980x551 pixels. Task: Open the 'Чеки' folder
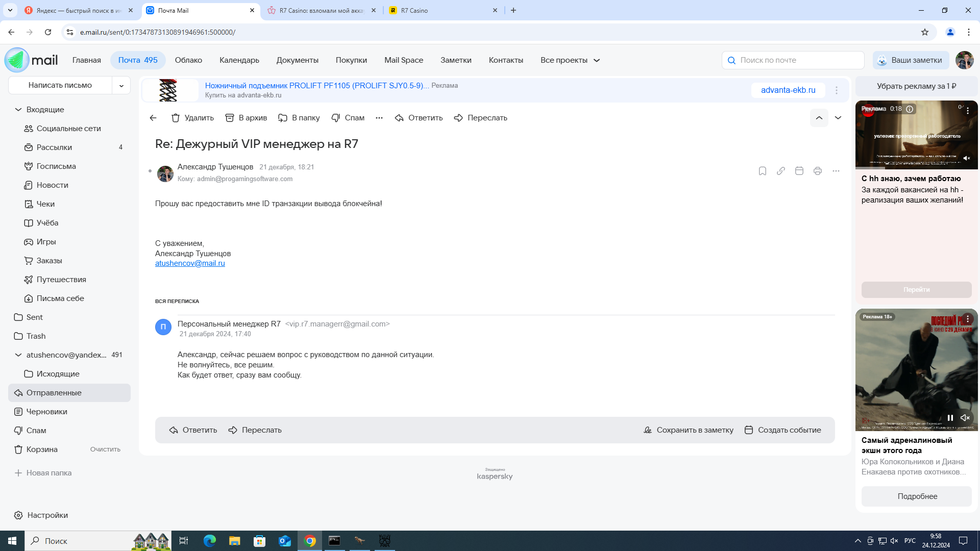tap(69, 204)
